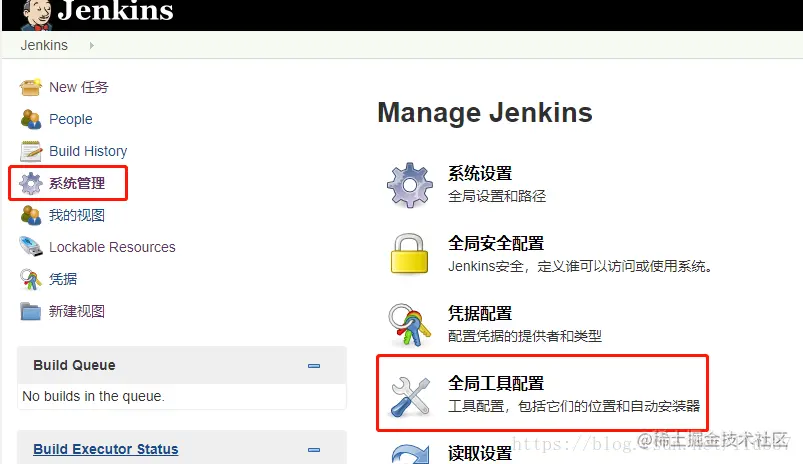Open 全局工具配置 link
803x464 pixels.
[x=496, y=383]
